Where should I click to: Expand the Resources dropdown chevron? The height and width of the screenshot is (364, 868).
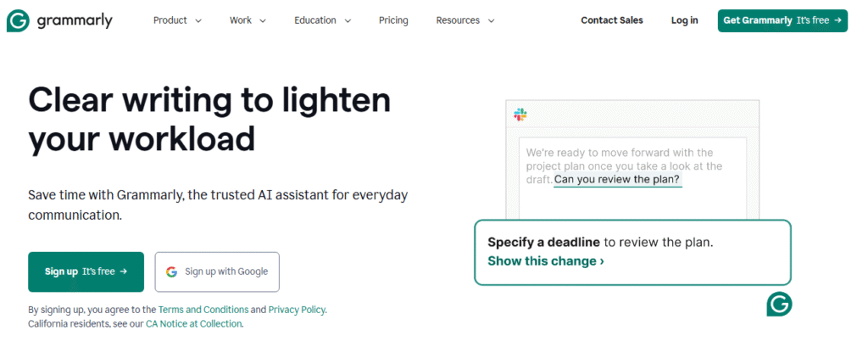point(491,21)
